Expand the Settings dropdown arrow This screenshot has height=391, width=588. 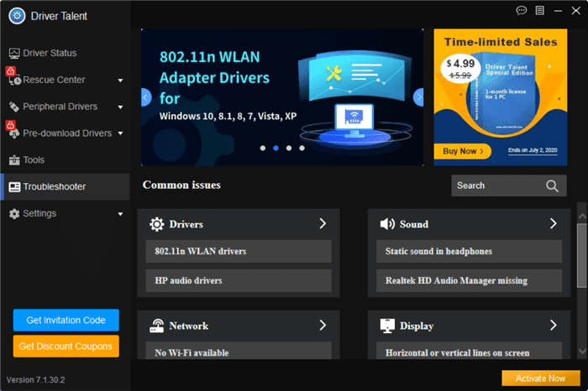click(120, 214)
